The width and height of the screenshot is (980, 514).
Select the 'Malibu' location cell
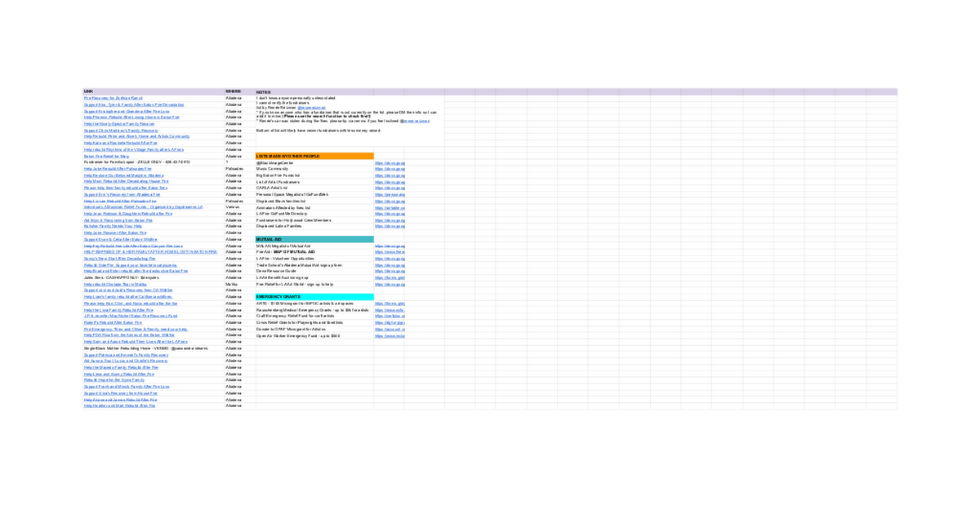point(232,284)
